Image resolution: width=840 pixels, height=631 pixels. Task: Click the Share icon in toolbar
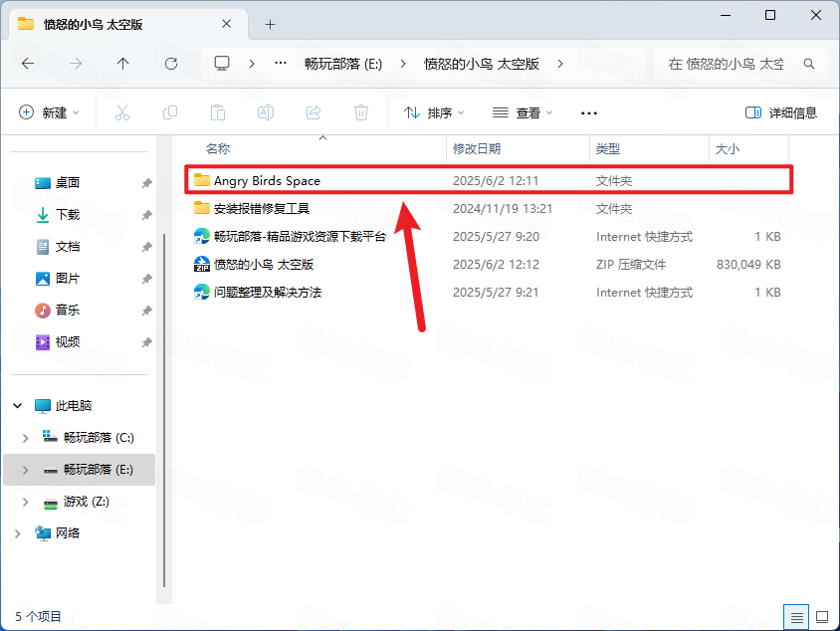click(x=314, y=112)
